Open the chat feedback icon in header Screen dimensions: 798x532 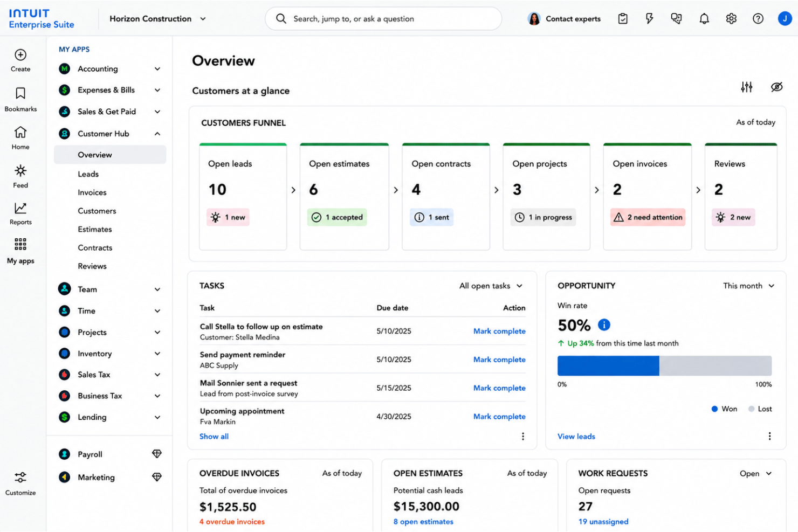[677, 19]
